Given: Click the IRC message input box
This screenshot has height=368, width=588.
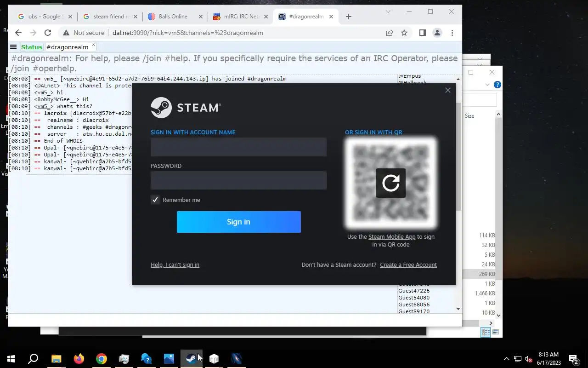Looking at the screenshot, I should tap(235, 320).
